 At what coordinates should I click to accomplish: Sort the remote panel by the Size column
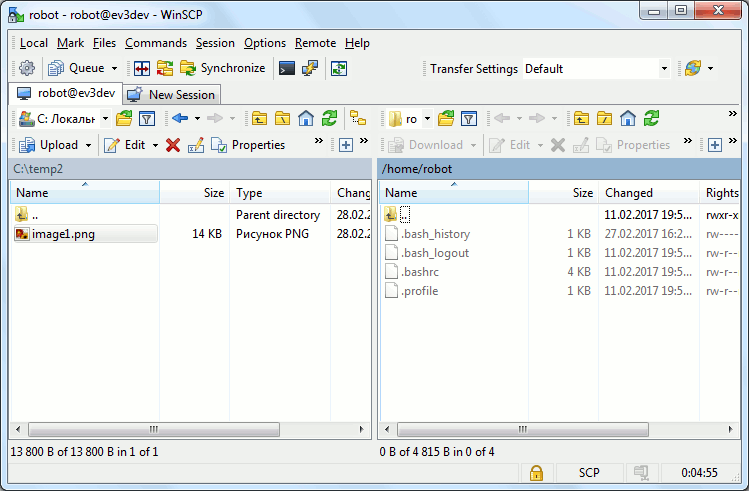click(x=563, y=193)
